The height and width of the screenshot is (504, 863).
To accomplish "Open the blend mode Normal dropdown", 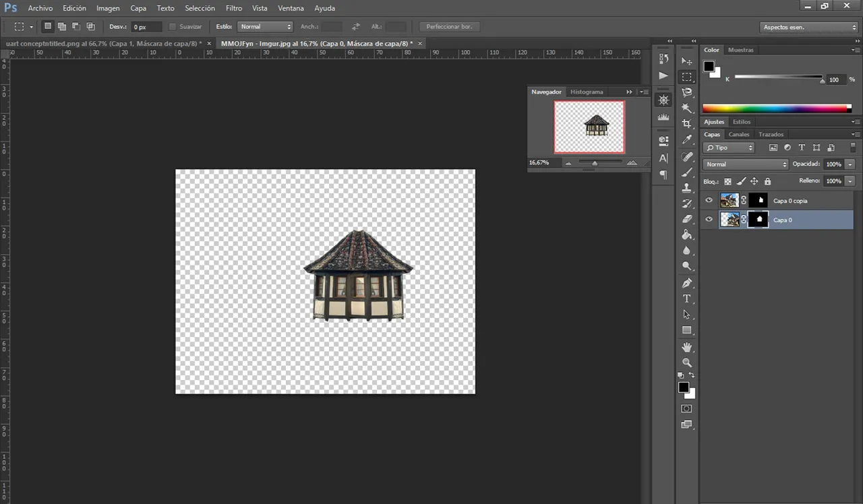I will (x=745, y=164).
